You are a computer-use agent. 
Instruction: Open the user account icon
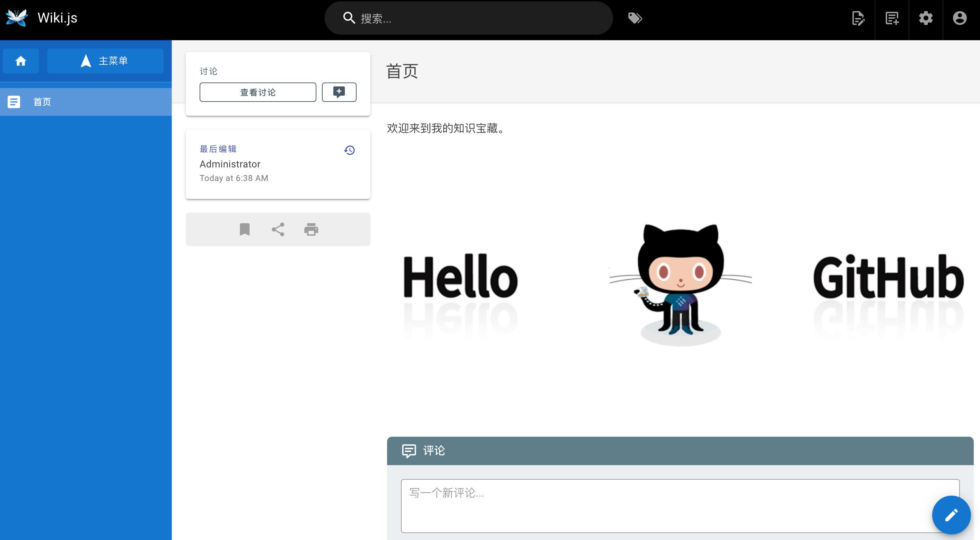tap(960, 18)
